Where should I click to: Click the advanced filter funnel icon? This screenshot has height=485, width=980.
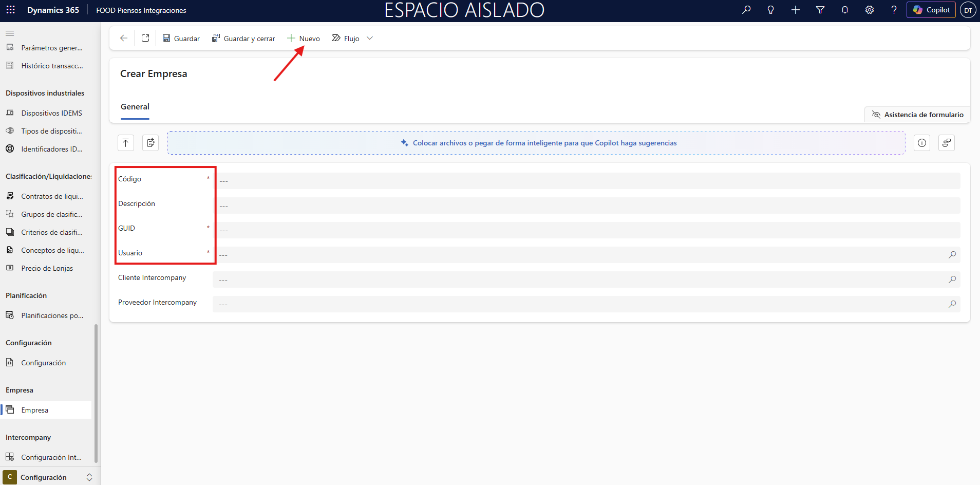[x=820, y=10]
